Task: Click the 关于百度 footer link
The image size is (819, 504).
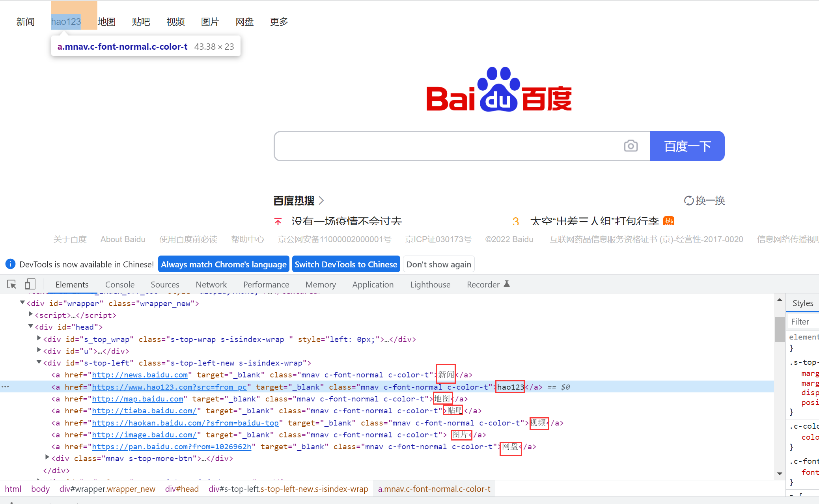Action: 70,239
